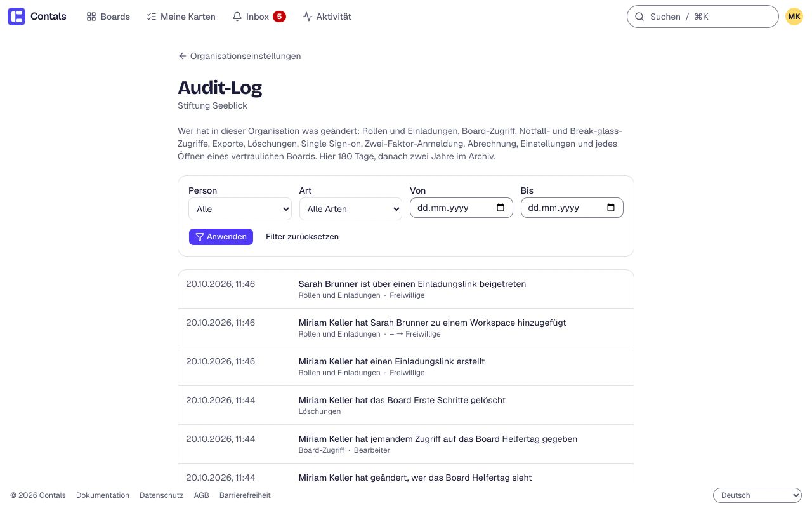Click Filter zurücksetzen
Viewport: 812px width, 508px height.
[302, 237]
